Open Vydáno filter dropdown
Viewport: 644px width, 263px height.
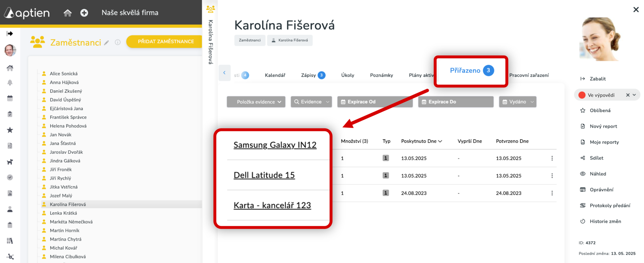tap(518, 102)
